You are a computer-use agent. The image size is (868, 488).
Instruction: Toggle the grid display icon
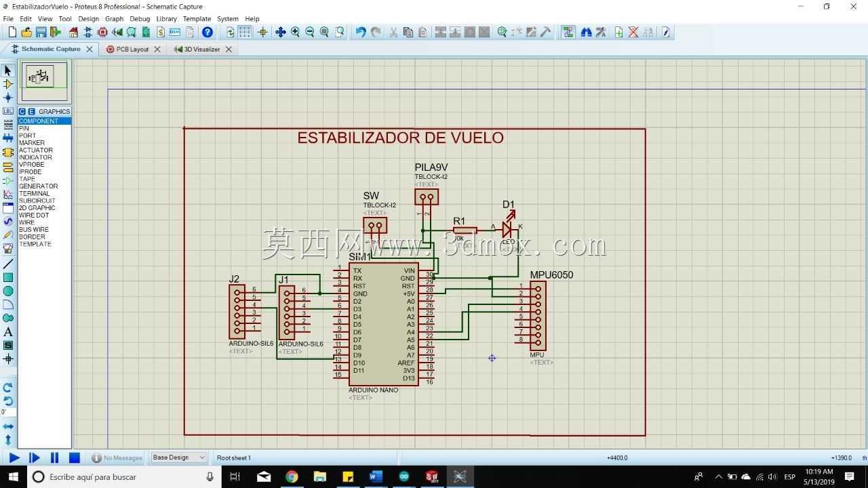[x=245, y=32]
